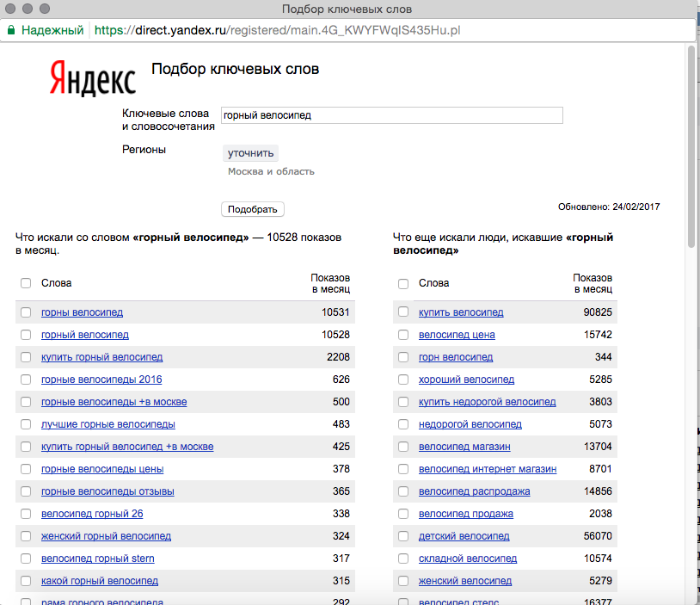This screenshot has width=700, height=605.
Task: Check the box for велосипед цена
Action: tap(403, 335)
